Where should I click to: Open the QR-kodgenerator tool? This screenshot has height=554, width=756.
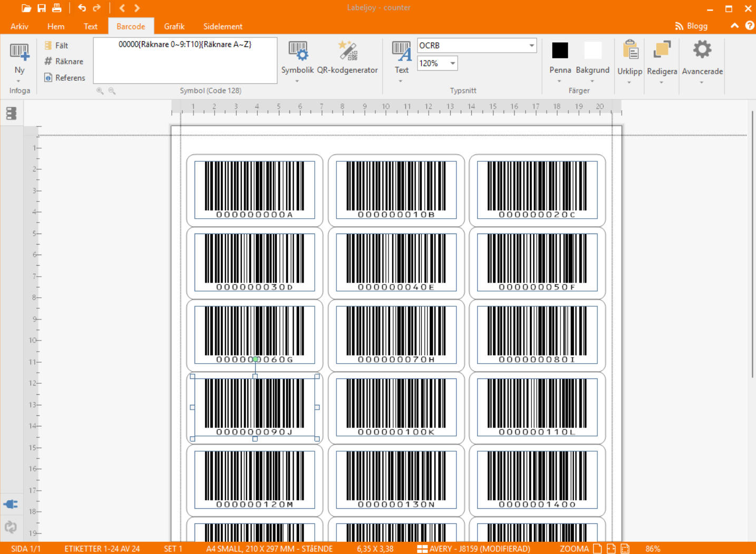pyautogui.click(x=347, y=52)
